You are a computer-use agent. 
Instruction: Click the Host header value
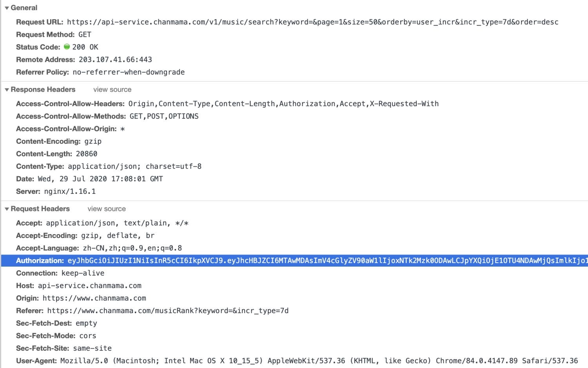89,286
